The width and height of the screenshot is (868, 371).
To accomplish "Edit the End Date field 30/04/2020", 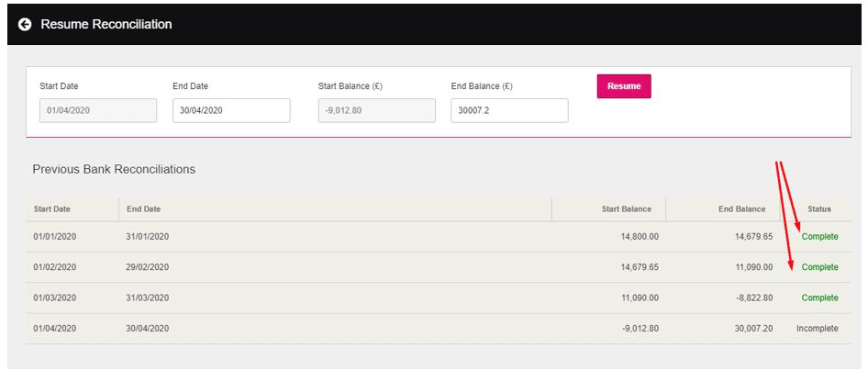I will pos(231,110).
